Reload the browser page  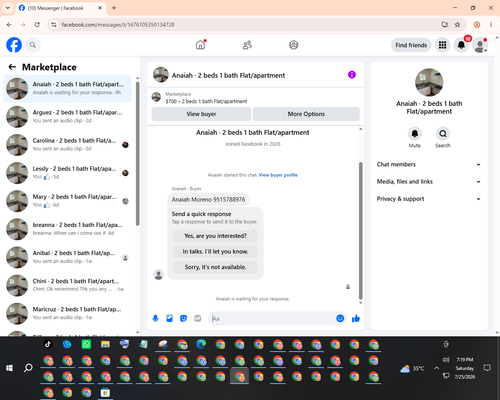37,24
